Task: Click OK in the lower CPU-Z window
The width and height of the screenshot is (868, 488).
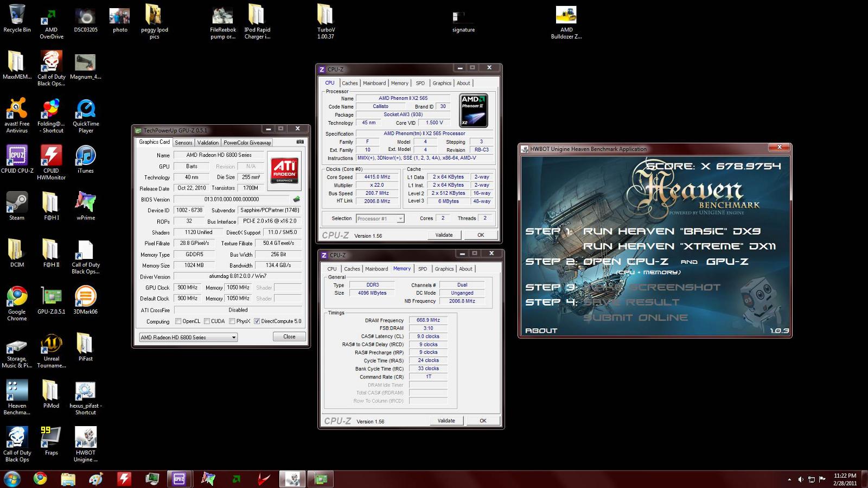Action: [483, 421]
